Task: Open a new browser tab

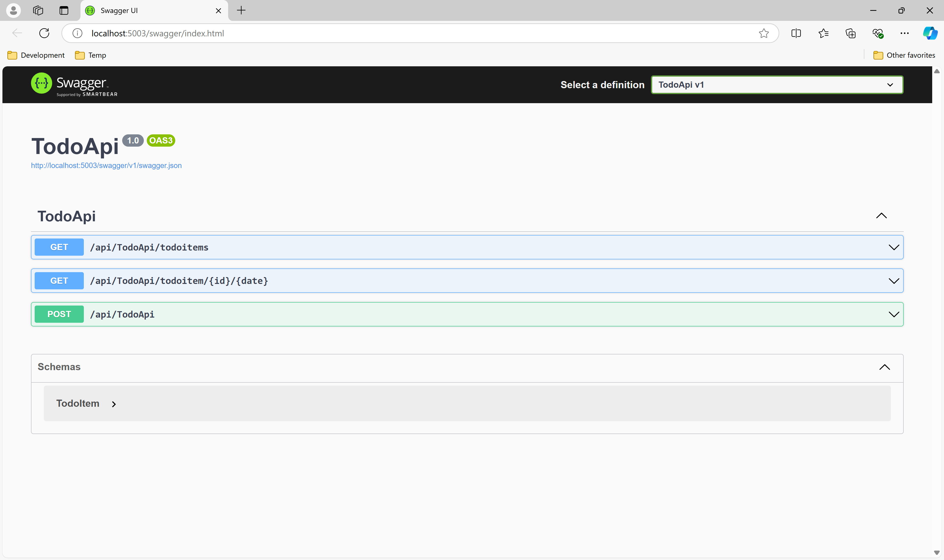Action: (x=241, y=10)
